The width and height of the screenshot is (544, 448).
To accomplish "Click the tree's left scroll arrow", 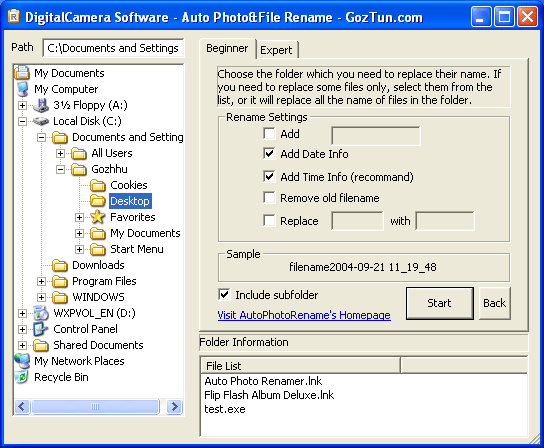I will [x=22, y=406].
